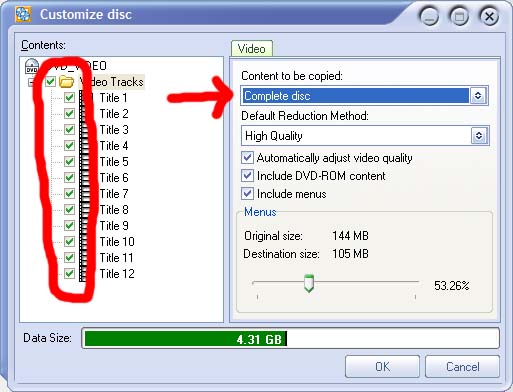Uncheck the Video Tracks checkbox

(x=50, y=82)
